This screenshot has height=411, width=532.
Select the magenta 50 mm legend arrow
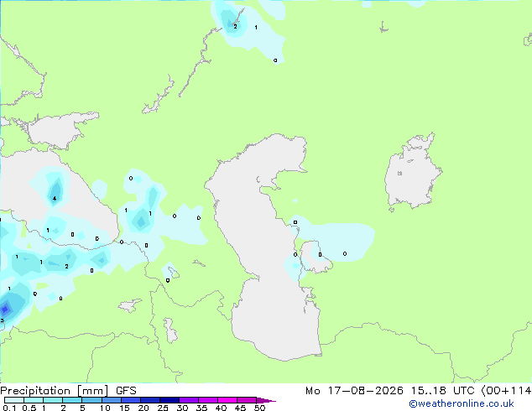[266, 400]
